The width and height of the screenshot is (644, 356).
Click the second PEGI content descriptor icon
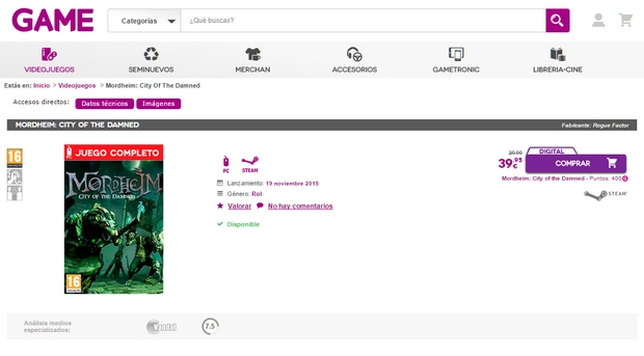pos(14,177)
